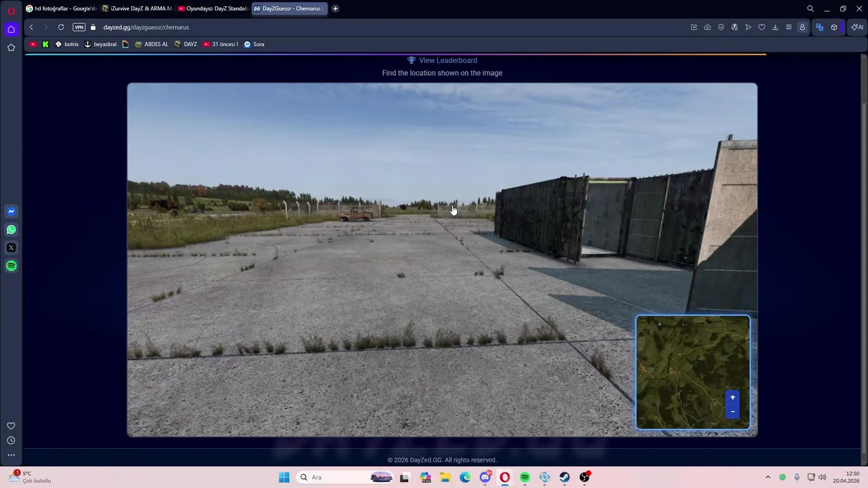Take a snapshot with camera icon
The width and height of the screenshot is (868, 488).
tap(707, 27)
